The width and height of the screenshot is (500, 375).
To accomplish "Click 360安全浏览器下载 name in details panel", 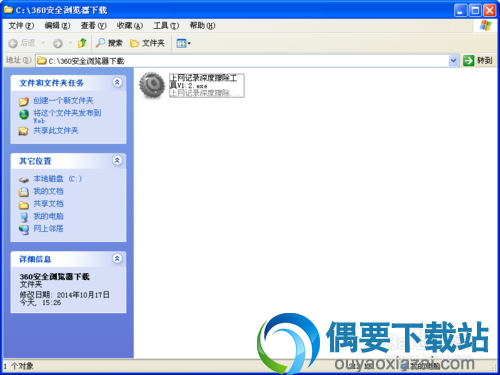I will (55, 277).
